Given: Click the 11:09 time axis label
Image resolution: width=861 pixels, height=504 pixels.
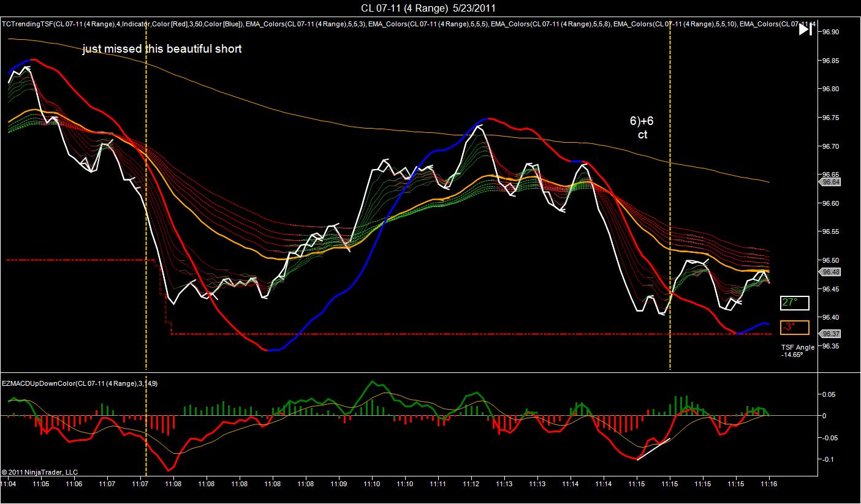Looking at the screenshot, I should point(338,483).
